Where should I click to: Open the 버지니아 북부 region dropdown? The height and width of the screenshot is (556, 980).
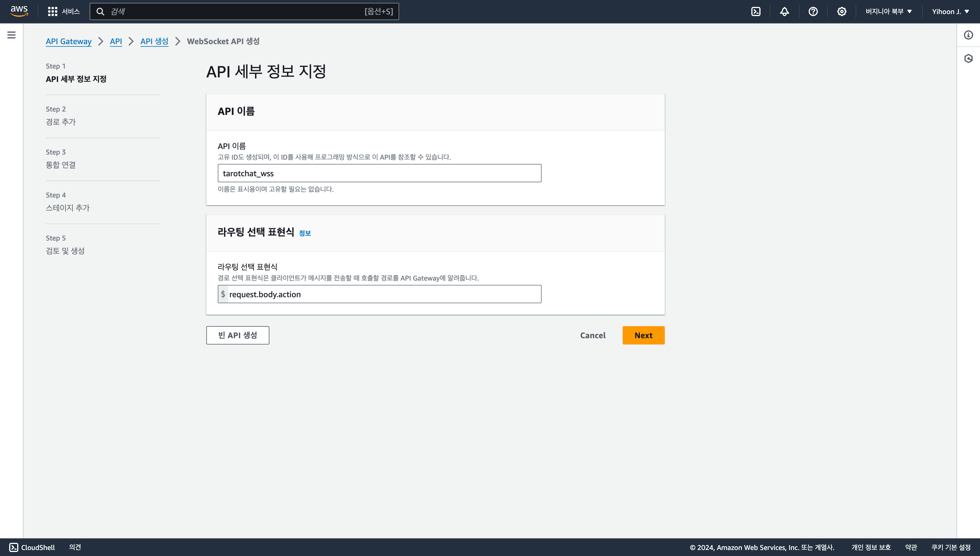pos(888,11)
